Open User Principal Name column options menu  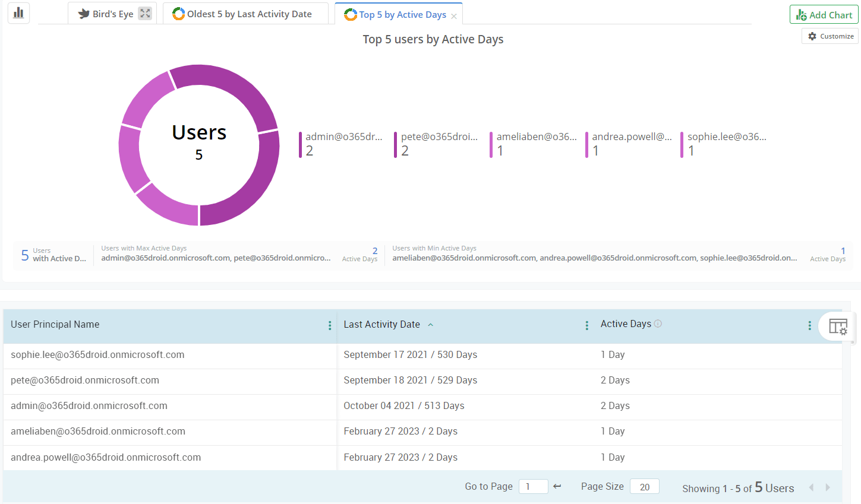pos(330,325)
